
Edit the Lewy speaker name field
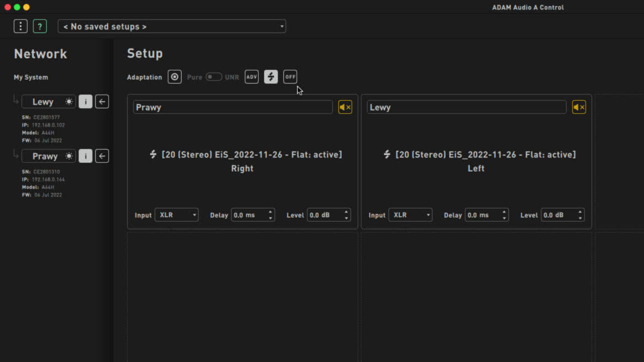(x=467, y=107)
